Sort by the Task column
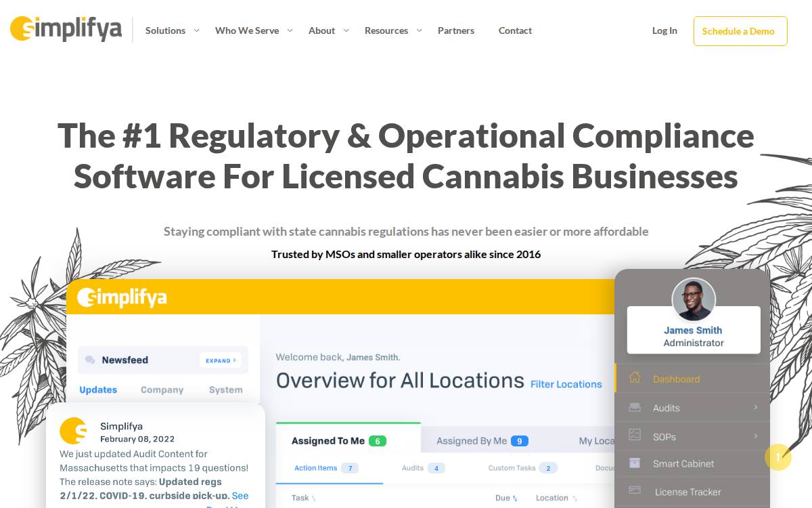This screenshot has width=812, height=508. coord(304,498)
